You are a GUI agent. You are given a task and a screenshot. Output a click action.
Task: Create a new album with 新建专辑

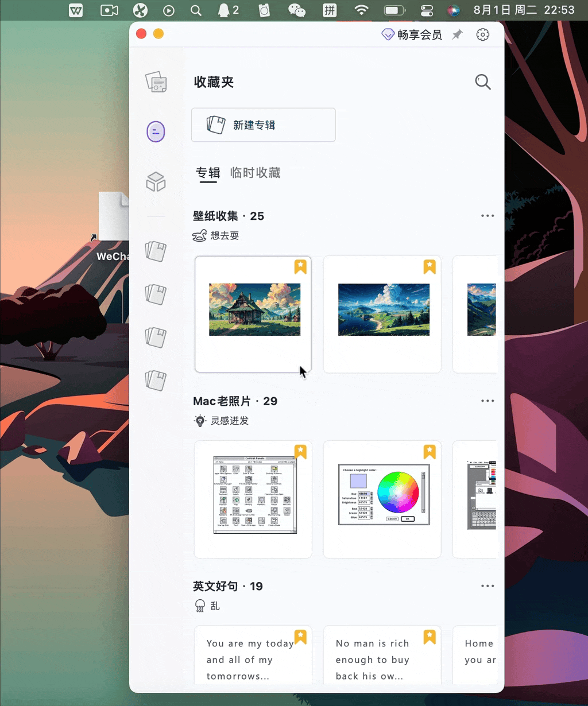263,125
